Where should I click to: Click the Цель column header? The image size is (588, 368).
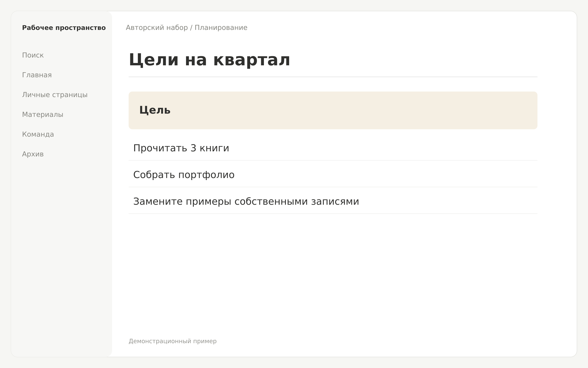point(333,110)
